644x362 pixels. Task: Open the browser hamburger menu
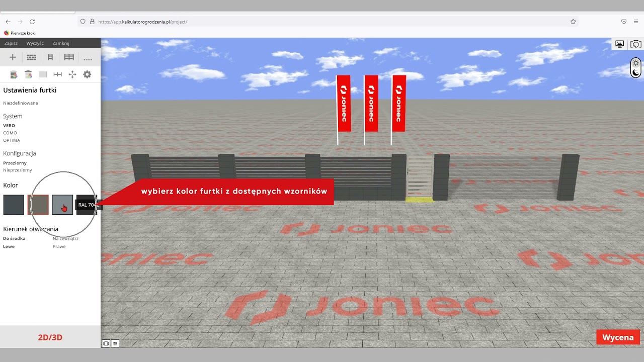coord(636,22)
